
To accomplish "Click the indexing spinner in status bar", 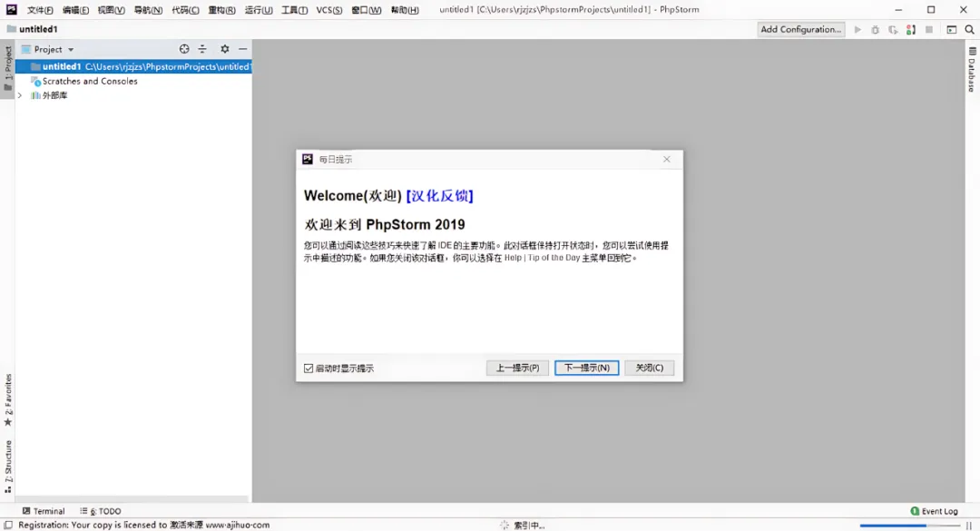I will (505, 526).
